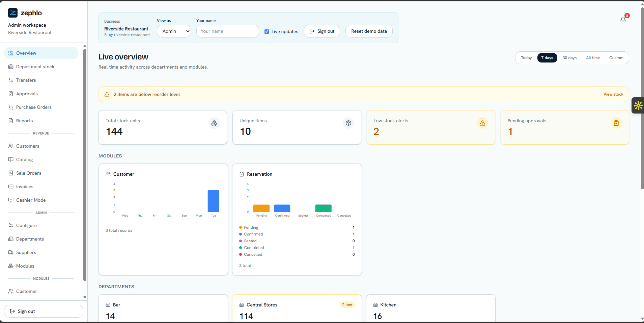644x323 pixels.
Task: Click the Reservation module clipboard icon
Action: click(x=242, y=174)
